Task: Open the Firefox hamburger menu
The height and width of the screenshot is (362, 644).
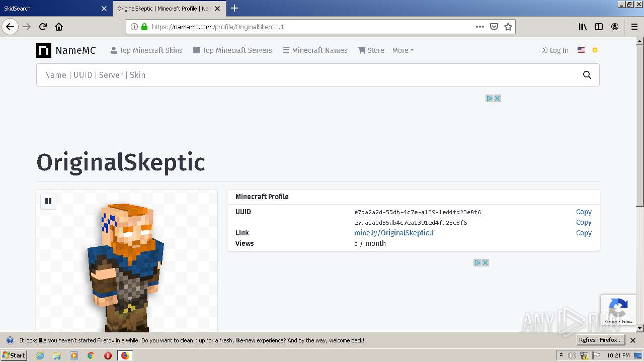Action: coord(634,27)
